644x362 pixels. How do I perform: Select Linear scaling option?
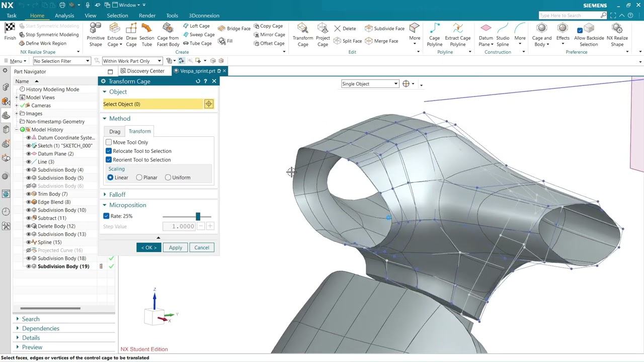110,177
